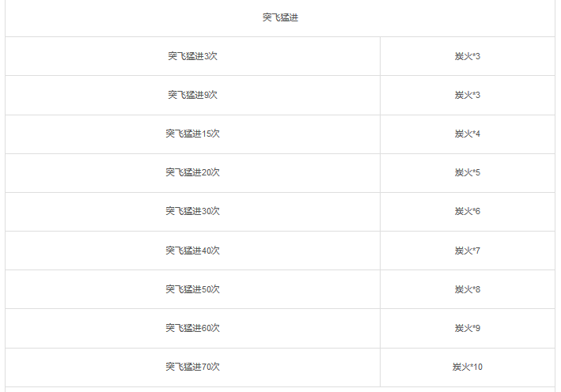Click the 炭火*3 reward beside 9次

click(468, 95)
